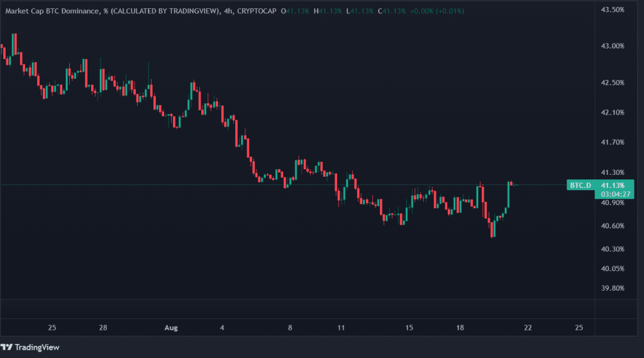Click the low value L41.13% in header
This screenshot has width=644, height=358.
click(x=360, y=11)
